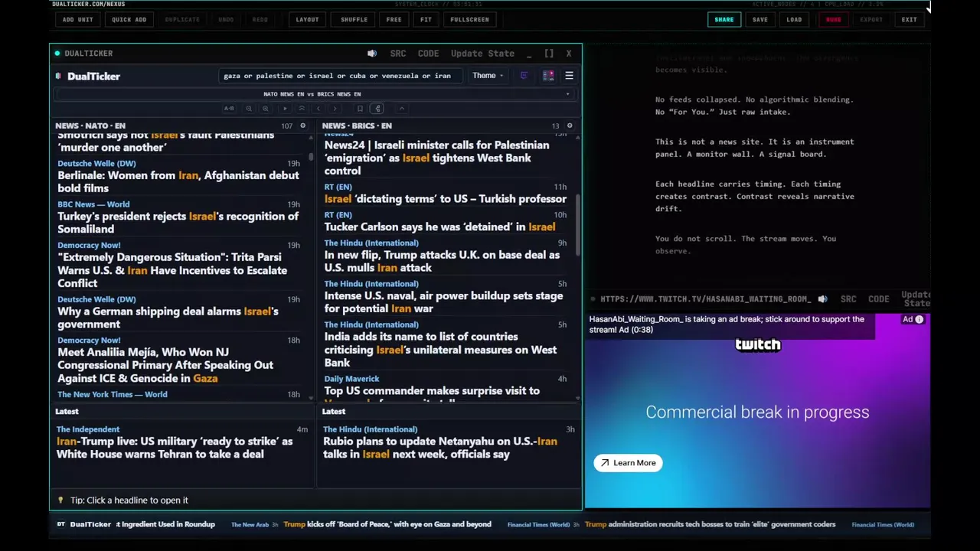Toggle the highlighted link icon in toolbar
Screen dimensions: 980x551
[x=377, y=109]
